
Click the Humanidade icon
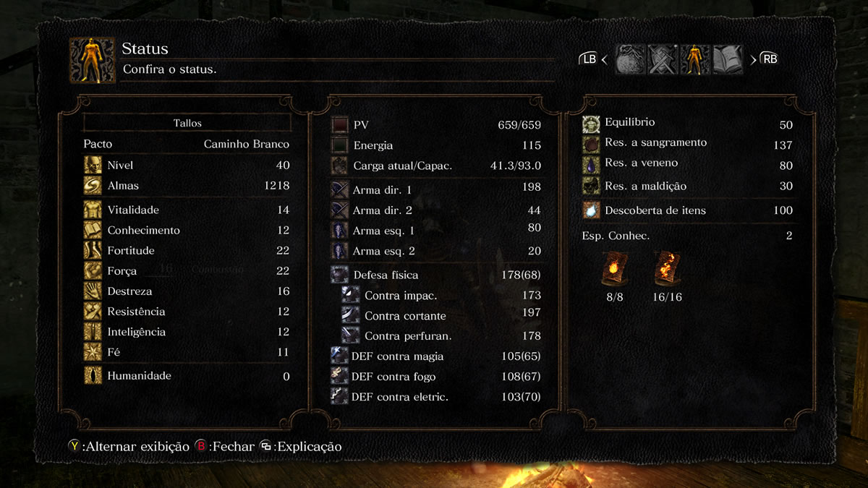[93, 376]
